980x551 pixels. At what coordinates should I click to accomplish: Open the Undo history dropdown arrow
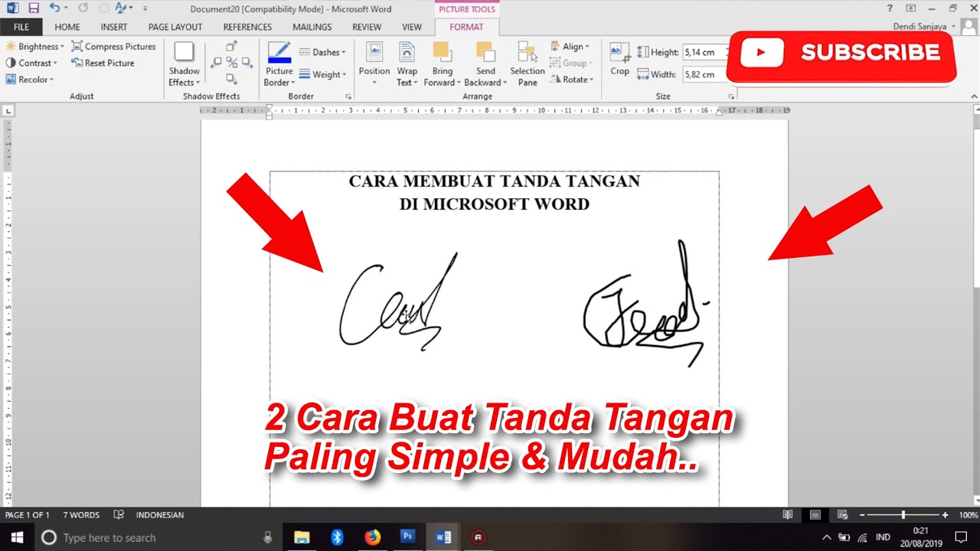pos(67,8)
